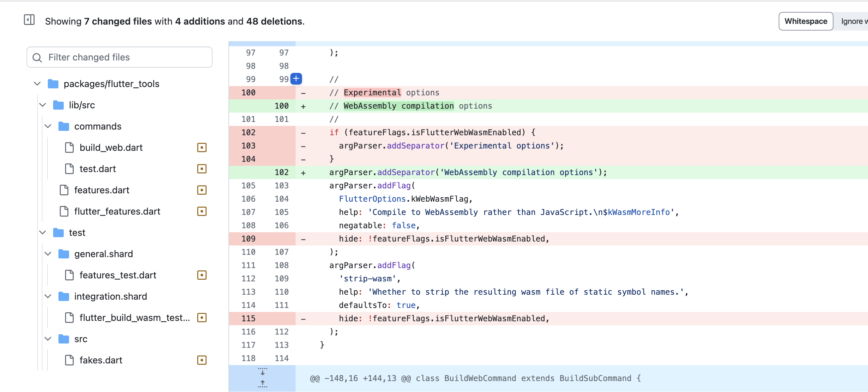Click the modified status icon for test.dart
The width and height of the screenshot is (868, 392).
202,169
